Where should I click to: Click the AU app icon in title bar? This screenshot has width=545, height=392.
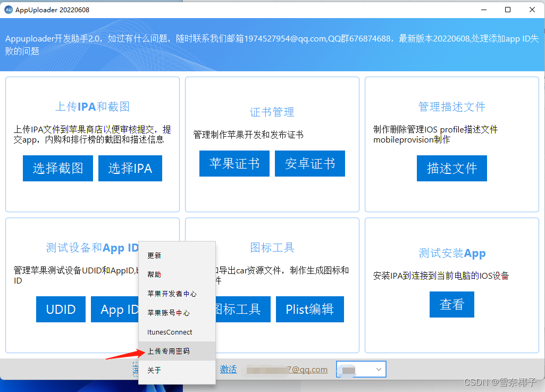pos(7,10)
